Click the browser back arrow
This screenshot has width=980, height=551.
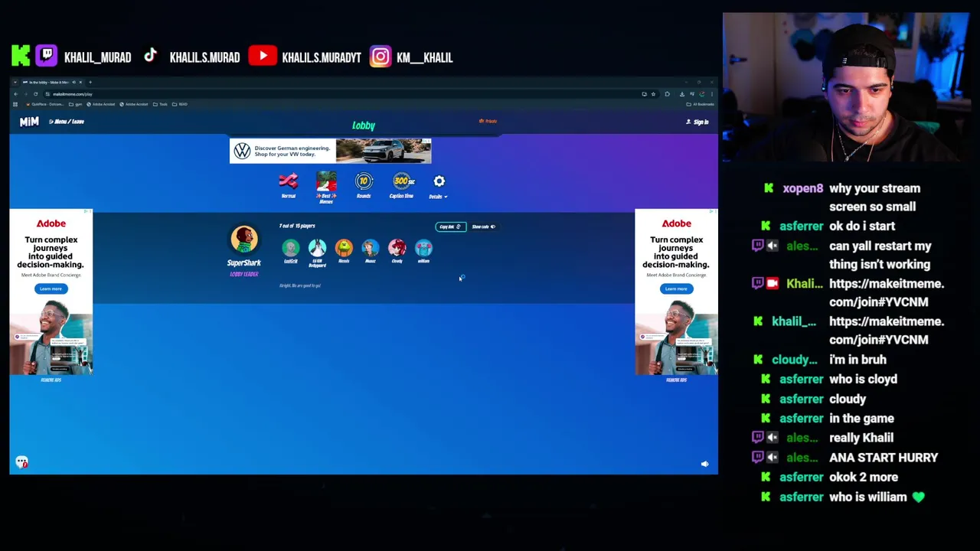pos(16,94)
